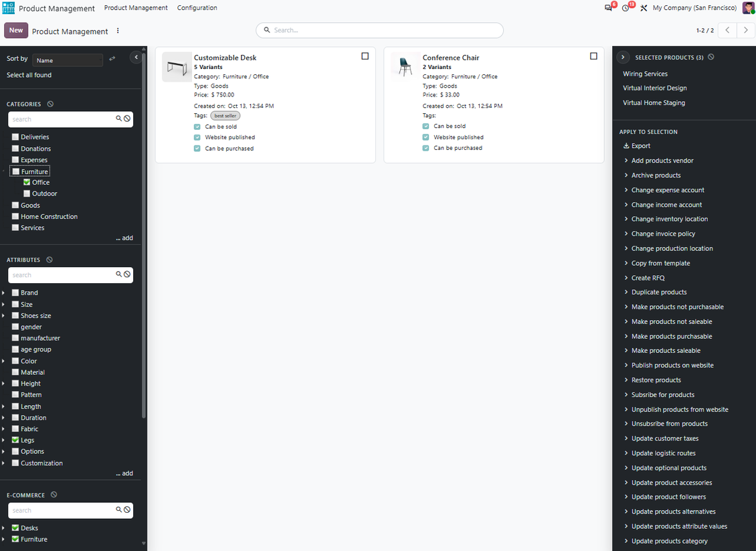756x551 pixels.
Task: Check the Outdoor category filter
Action: pyautogui.click(x=27, y=193)
